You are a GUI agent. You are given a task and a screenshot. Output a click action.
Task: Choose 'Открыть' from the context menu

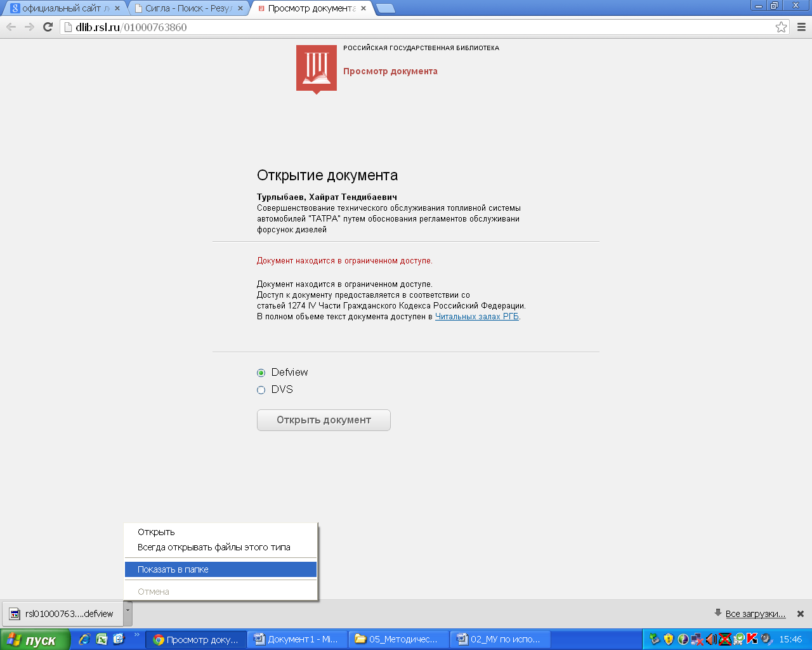(x=221, y=532)
